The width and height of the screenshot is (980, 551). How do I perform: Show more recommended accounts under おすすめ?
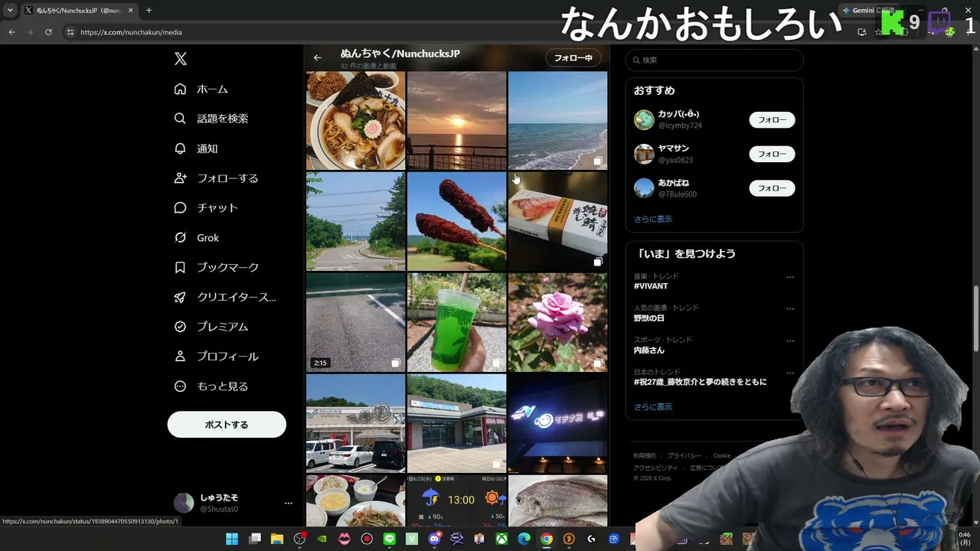[653, 219]
